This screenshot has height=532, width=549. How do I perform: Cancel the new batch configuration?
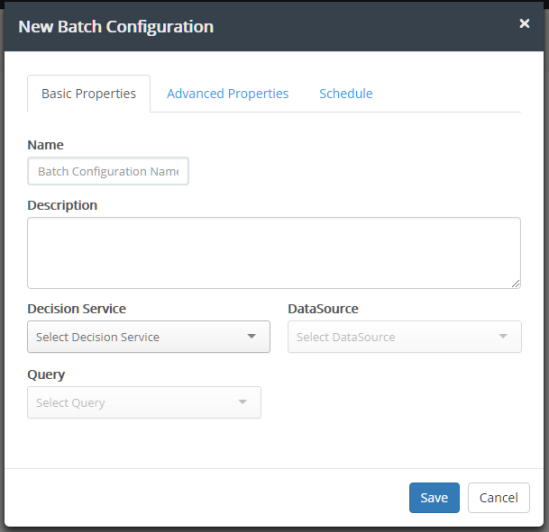(499, 498)
